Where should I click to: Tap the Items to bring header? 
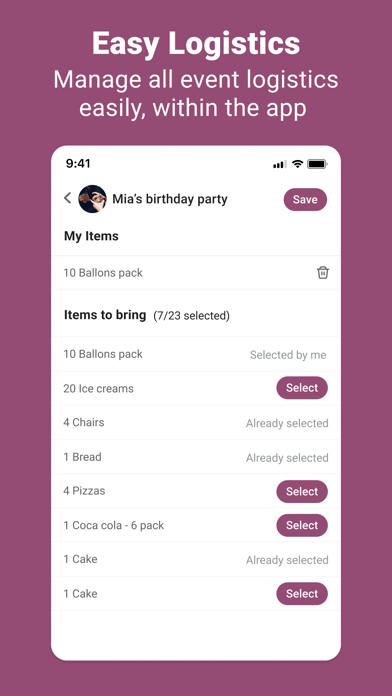click(105, 315)
